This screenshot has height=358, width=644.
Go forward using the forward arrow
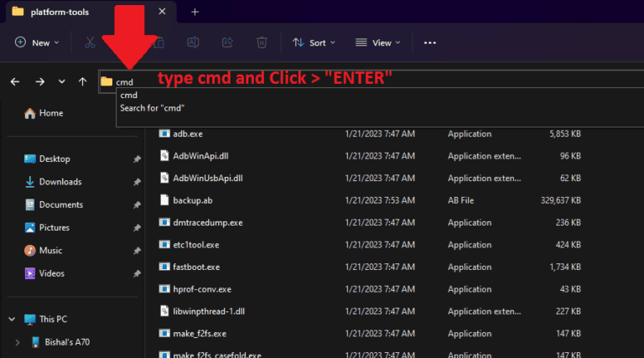[x=39, y=81]
